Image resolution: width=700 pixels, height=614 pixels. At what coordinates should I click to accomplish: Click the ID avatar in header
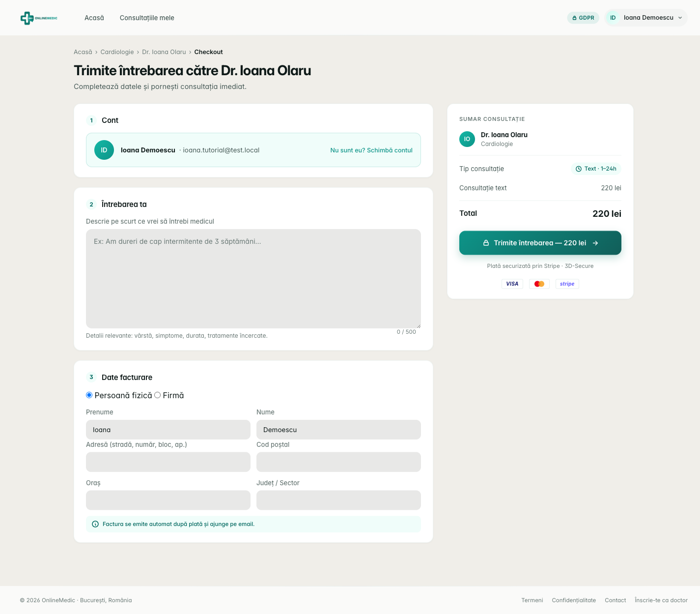(613, 18)
